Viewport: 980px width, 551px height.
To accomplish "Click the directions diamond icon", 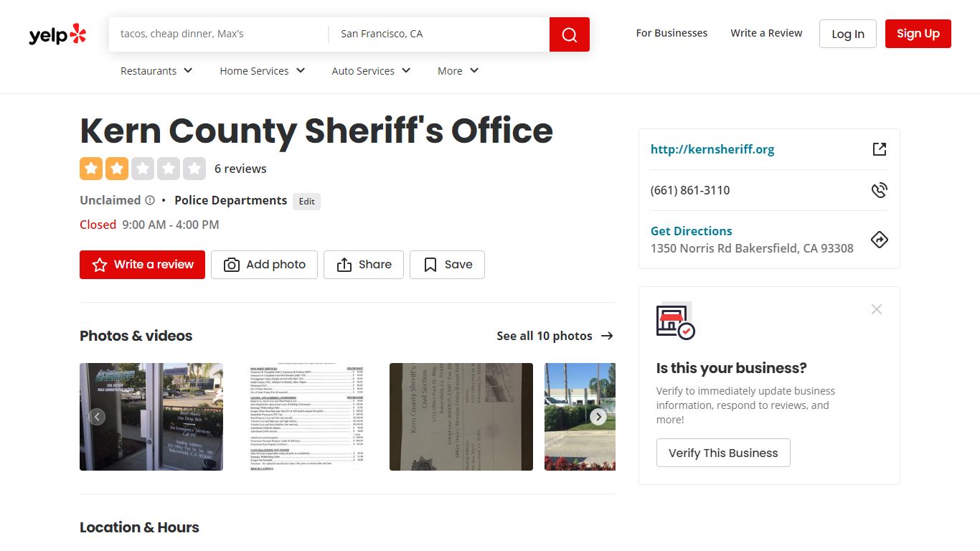I will tap(880, 240).
